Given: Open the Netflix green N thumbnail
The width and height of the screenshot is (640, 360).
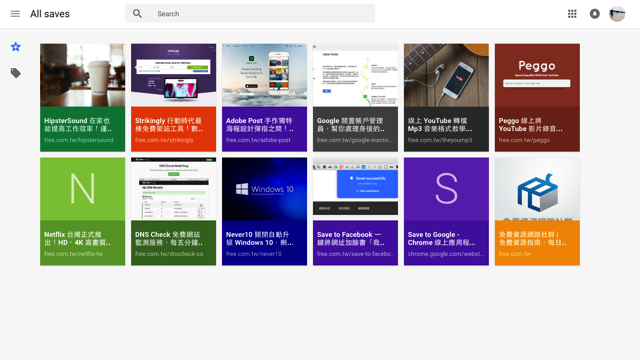Looking at the screenshot, I should [82, 189].
